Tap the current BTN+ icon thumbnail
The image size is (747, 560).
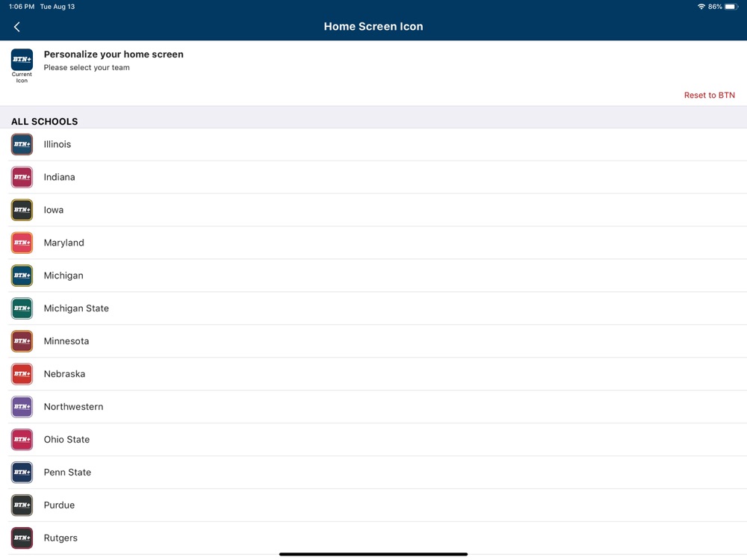click(22, 60)
